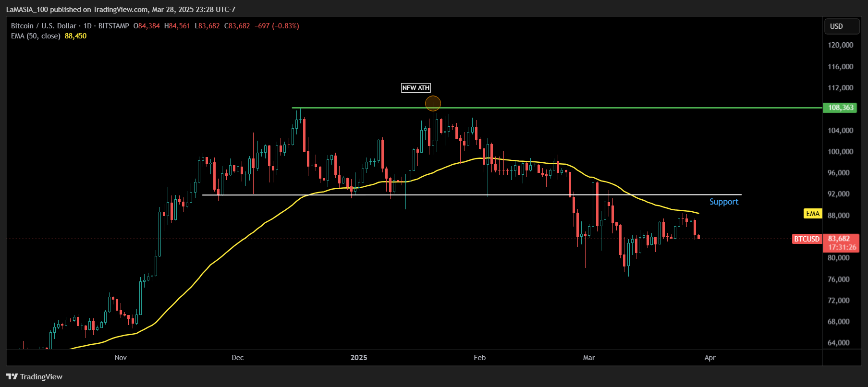Click the USD currency button
Screen dimensions: 868x387
tap(842, 26)
